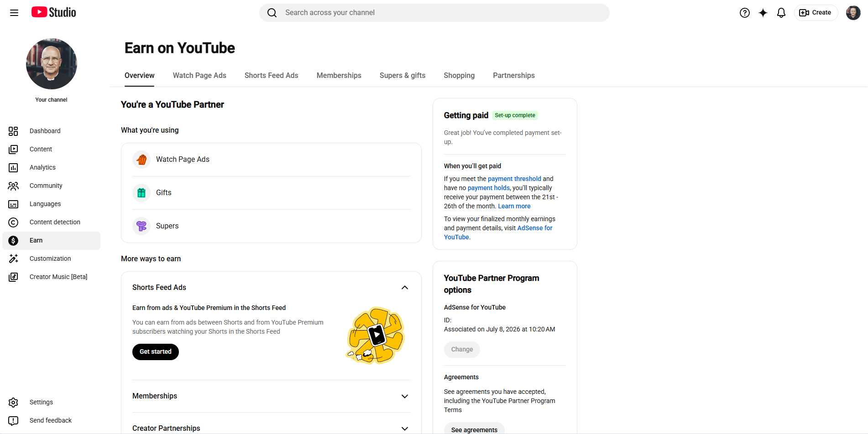The image size is (868, 434).
Task: Click the sparkle AI assistant icon
Action: coord(763,13)
